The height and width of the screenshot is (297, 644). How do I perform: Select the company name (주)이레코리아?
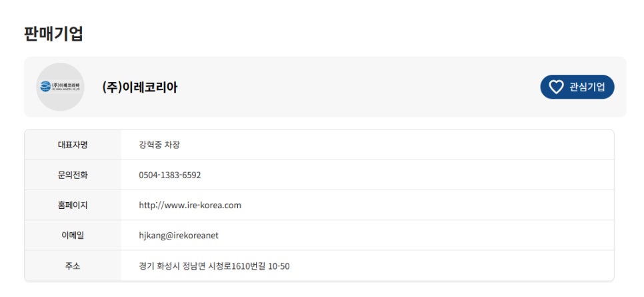[x=139, y=87]
